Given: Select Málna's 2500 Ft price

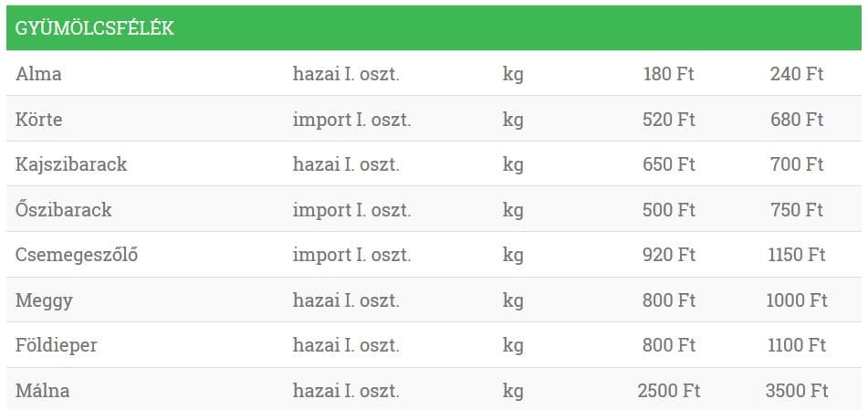Looking at the screenshot, I should (668, 391).
